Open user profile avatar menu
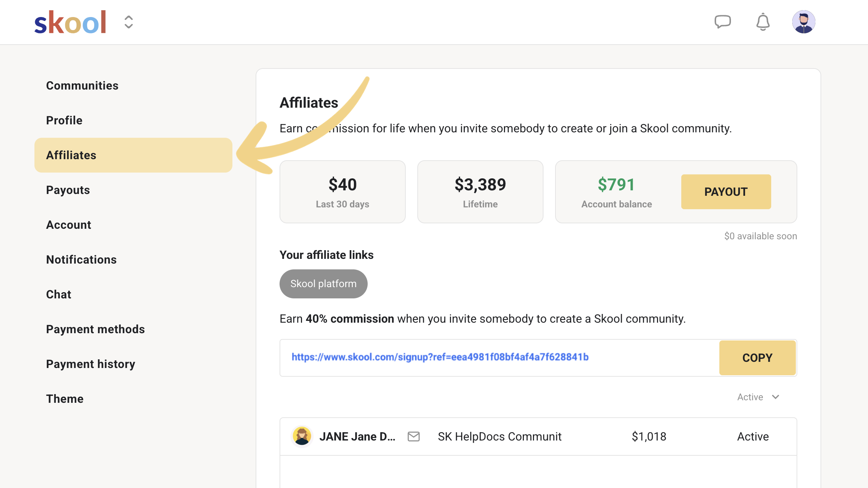 803,22
